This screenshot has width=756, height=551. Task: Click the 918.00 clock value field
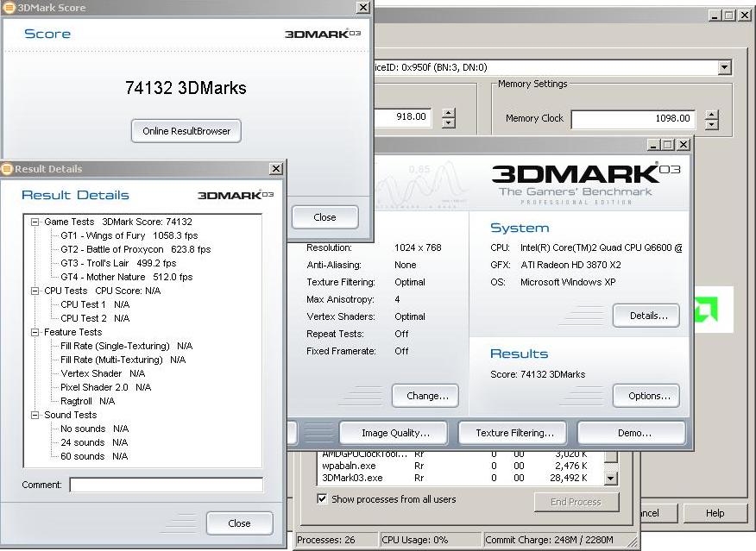pyautogui.click(x=403, y=117)
